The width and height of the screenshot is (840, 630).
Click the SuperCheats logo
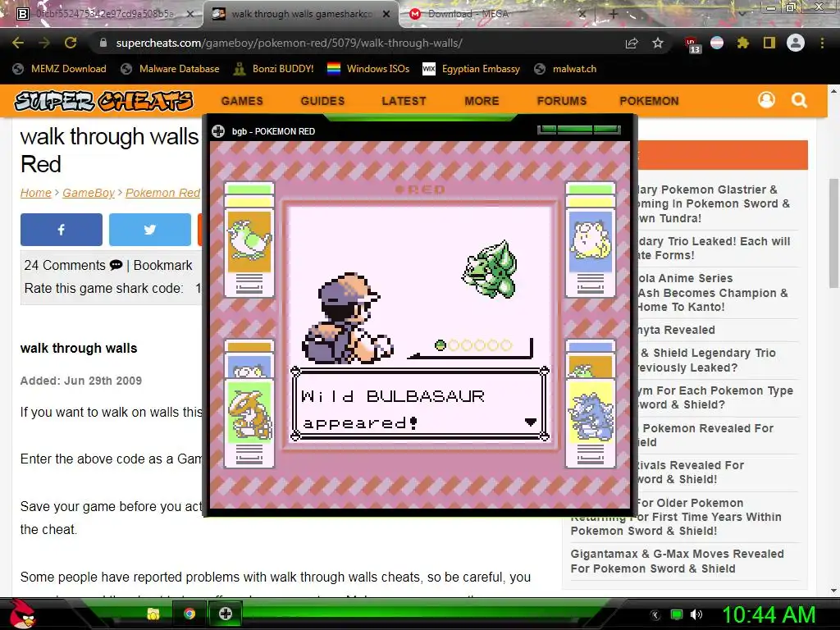(x=103, y=101)
